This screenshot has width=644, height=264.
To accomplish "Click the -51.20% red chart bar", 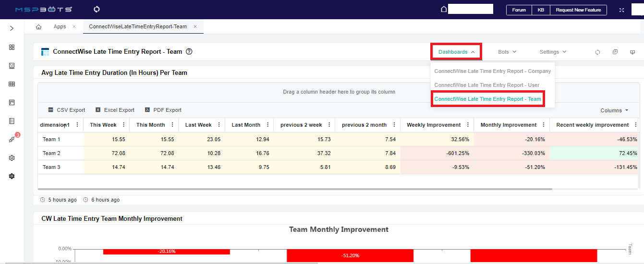I will 350,255.
